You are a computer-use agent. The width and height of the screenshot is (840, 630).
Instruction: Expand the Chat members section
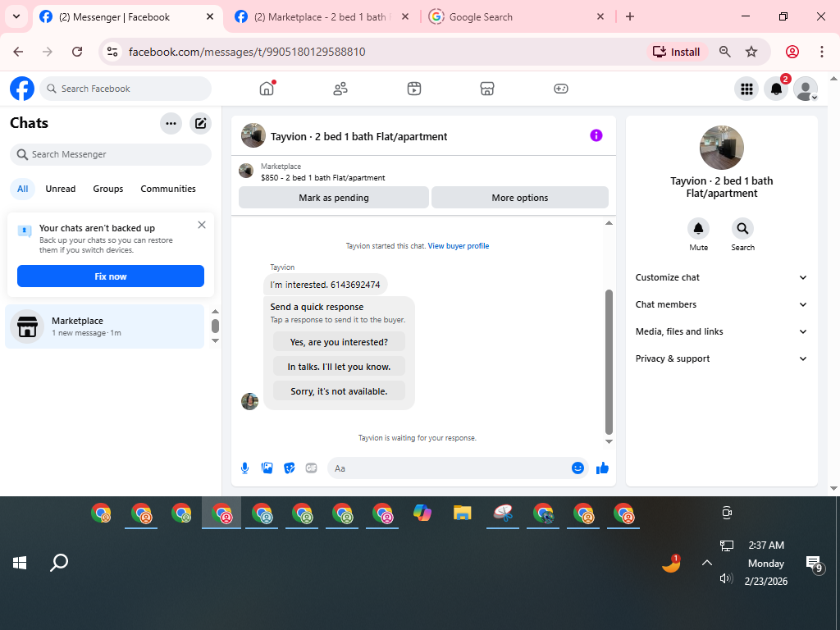click(x=721, y=304)
